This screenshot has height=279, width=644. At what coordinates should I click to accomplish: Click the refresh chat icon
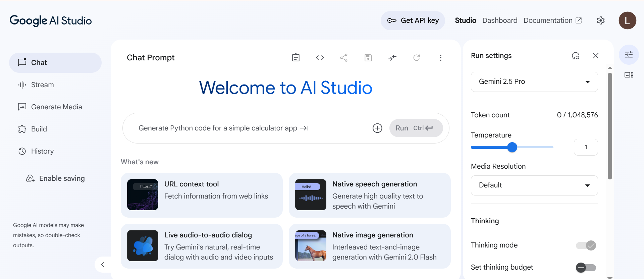coord(417,58)
